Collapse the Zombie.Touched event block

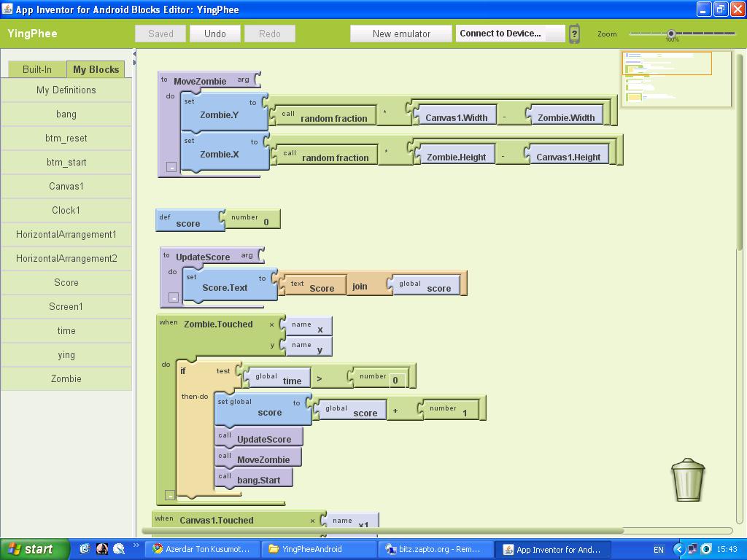(x=169, y=495)
